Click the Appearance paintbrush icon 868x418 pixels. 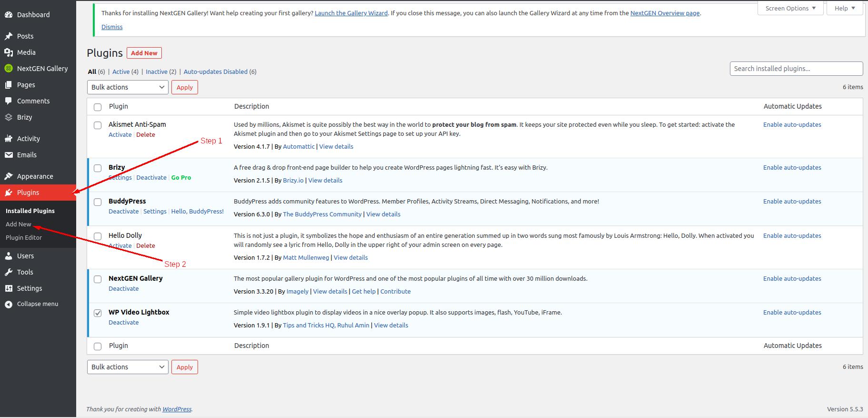pos(9,176)
